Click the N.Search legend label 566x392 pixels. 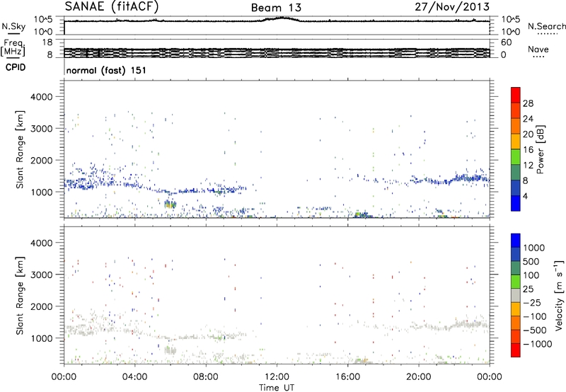546,26
